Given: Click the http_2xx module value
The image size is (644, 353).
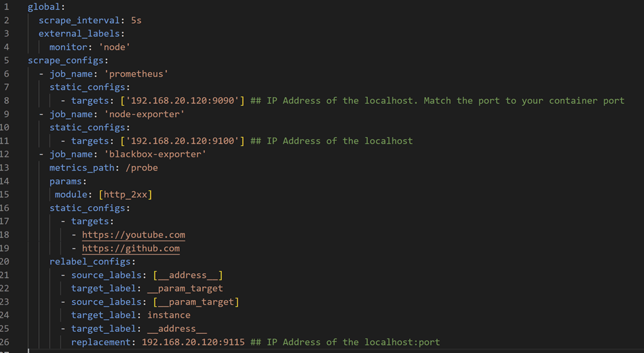Looking at the screenshot, I should [128, 194].
